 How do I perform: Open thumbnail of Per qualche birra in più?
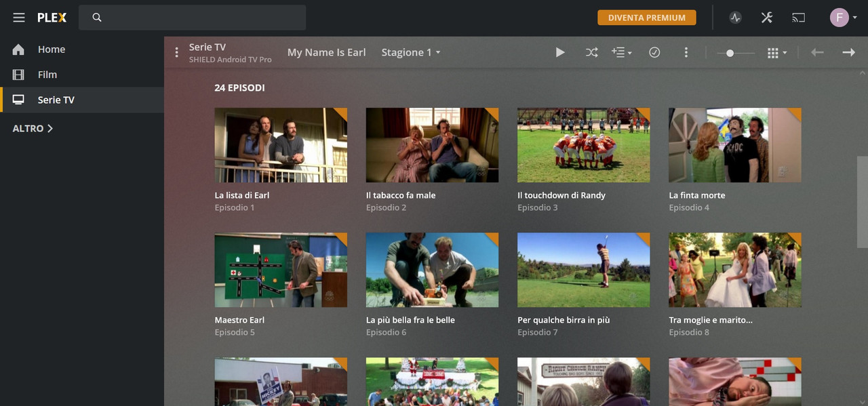click(x=584, y=270)
